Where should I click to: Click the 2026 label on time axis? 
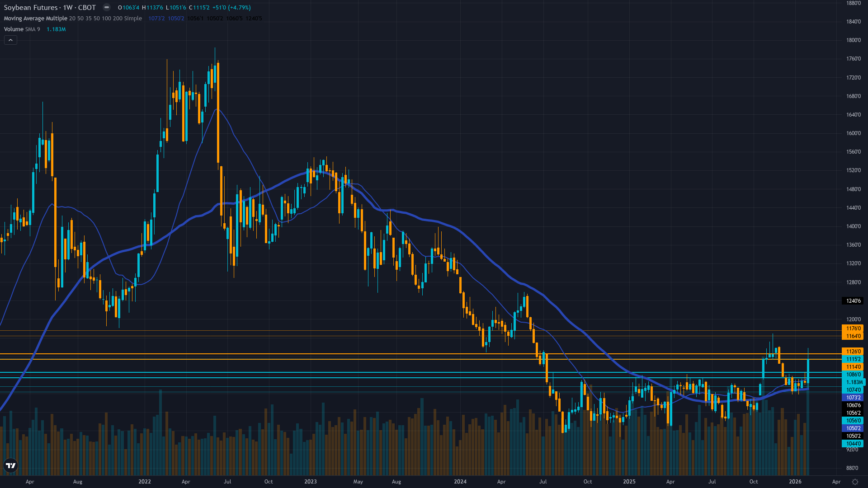(795, 482)
